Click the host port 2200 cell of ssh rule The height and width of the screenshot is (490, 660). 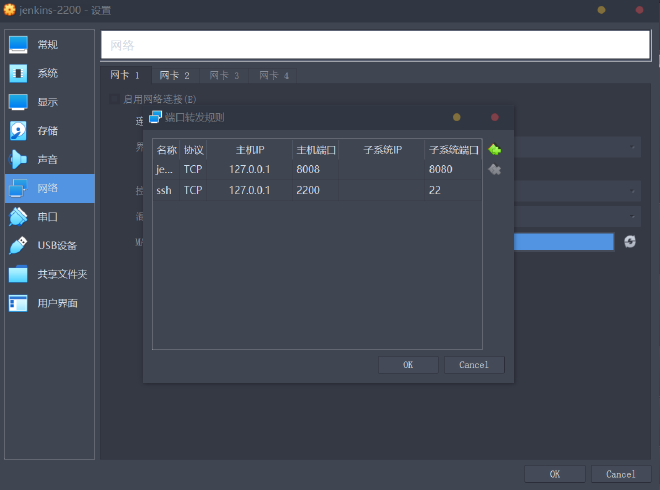click(x=315, y=190)
